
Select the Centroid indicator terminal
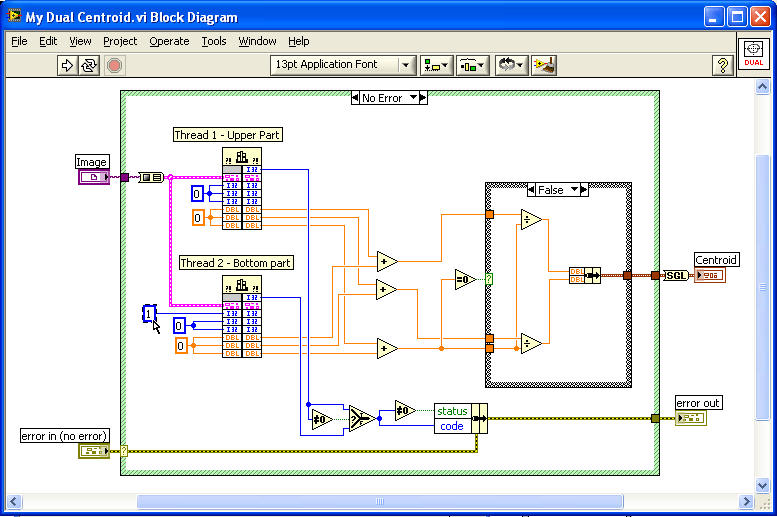click(710, 275)
